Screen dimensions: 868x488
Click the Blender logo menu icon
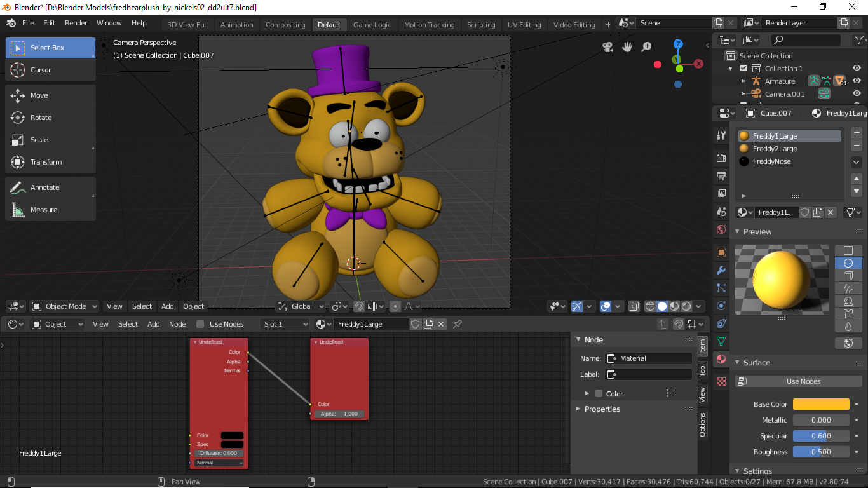[x=11, y=23]
